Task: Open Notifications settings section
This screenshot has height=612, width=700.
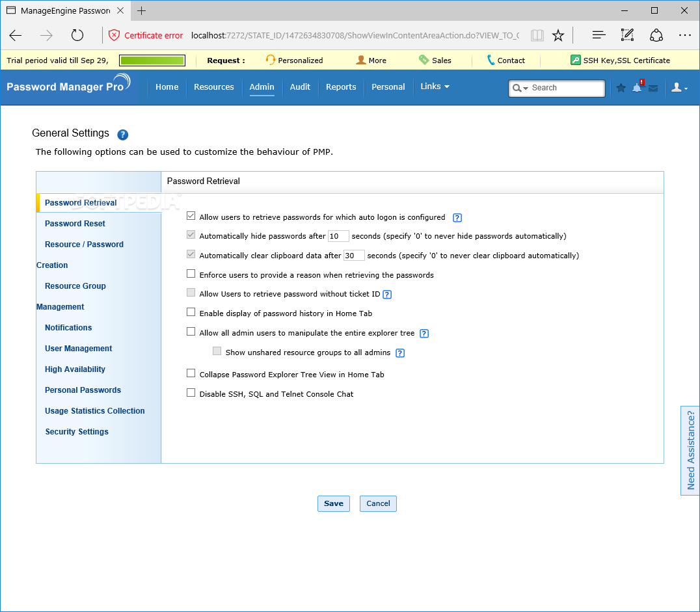Action: click(x=68, y=328)
